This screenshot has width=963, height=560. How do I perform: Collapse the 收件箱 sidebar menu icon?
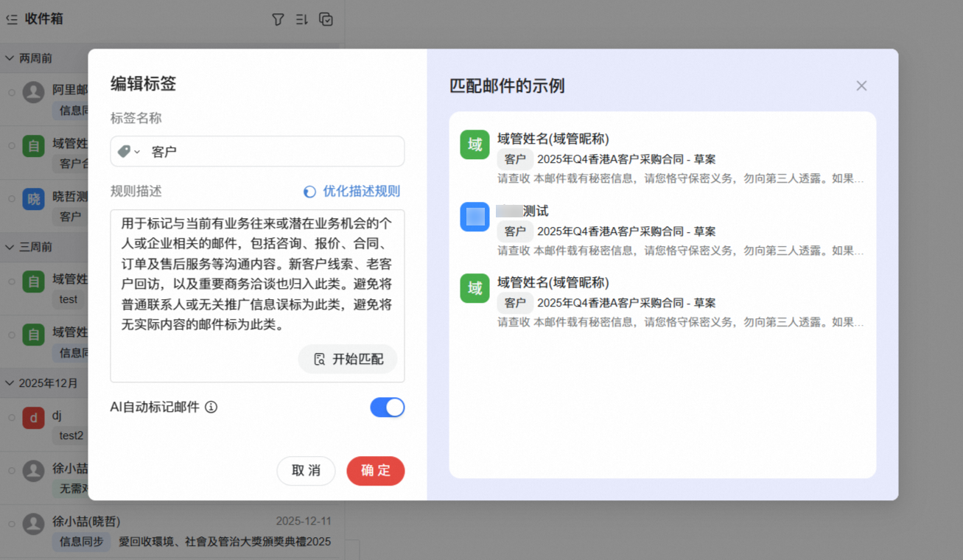12,20
